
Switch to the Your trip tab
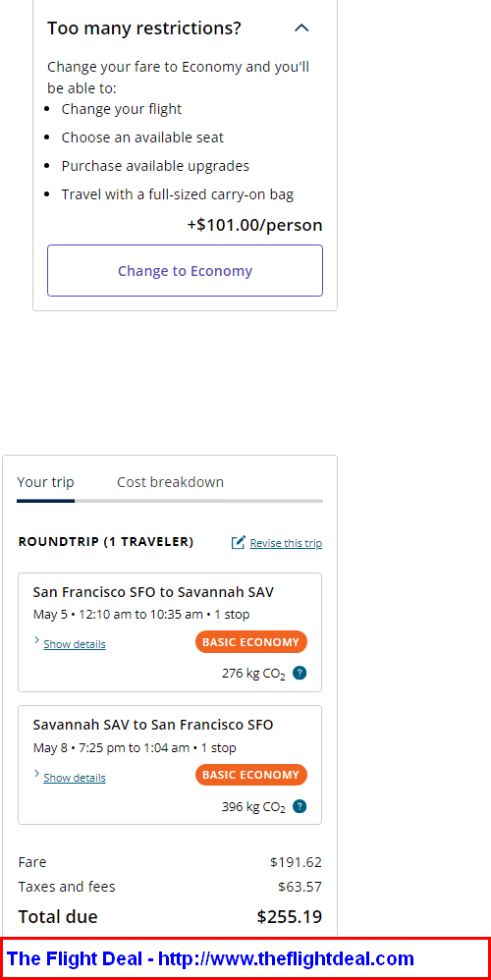pyautogui.click(x=45, y=482)
